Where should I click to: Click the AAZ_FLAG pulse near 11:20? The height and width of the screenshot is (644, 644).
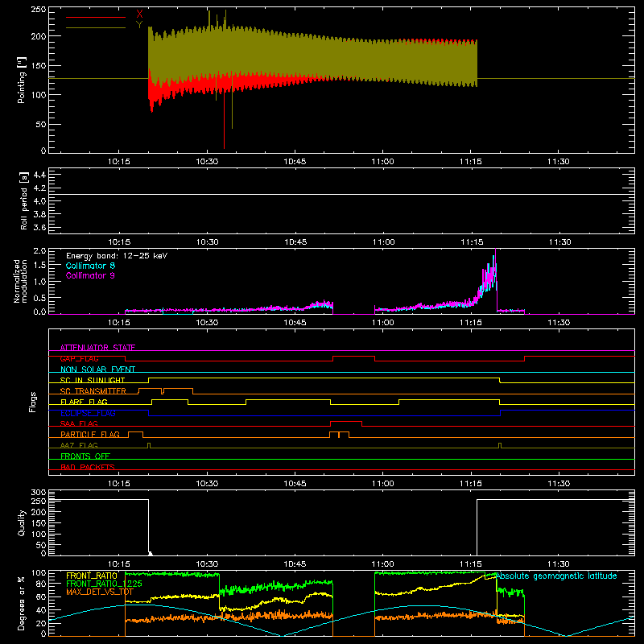[499, 445]
